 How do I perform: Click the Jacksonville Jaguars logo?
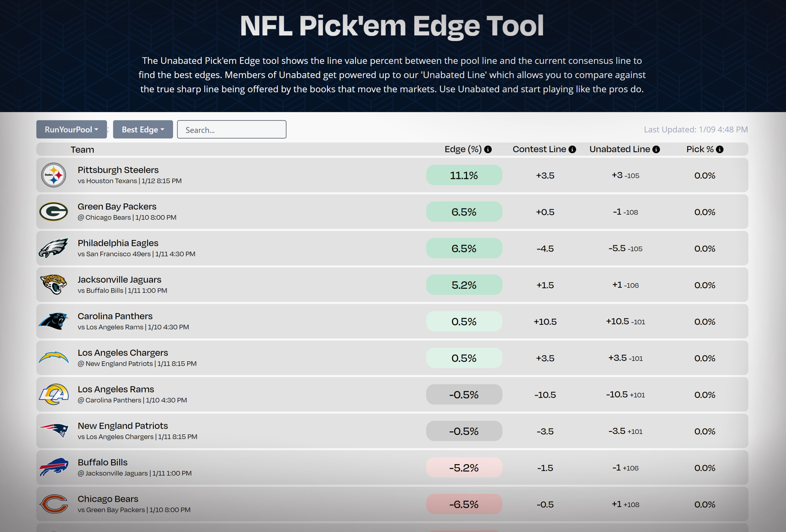[x=53, y=284]
